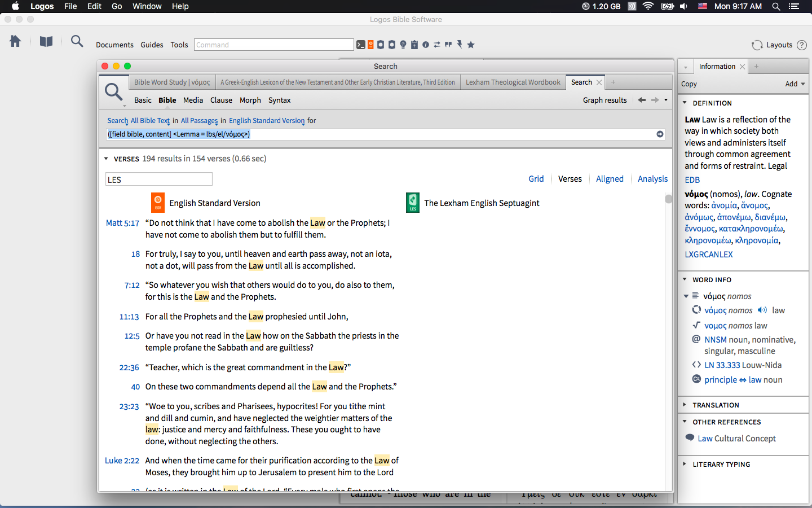
Task: Switch results to Analysis view
Action: (x=653, y=179)
